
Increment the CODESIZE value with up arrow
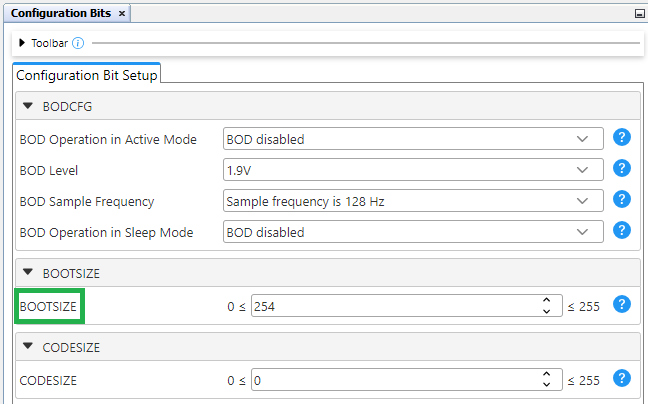tap(546, 375)
